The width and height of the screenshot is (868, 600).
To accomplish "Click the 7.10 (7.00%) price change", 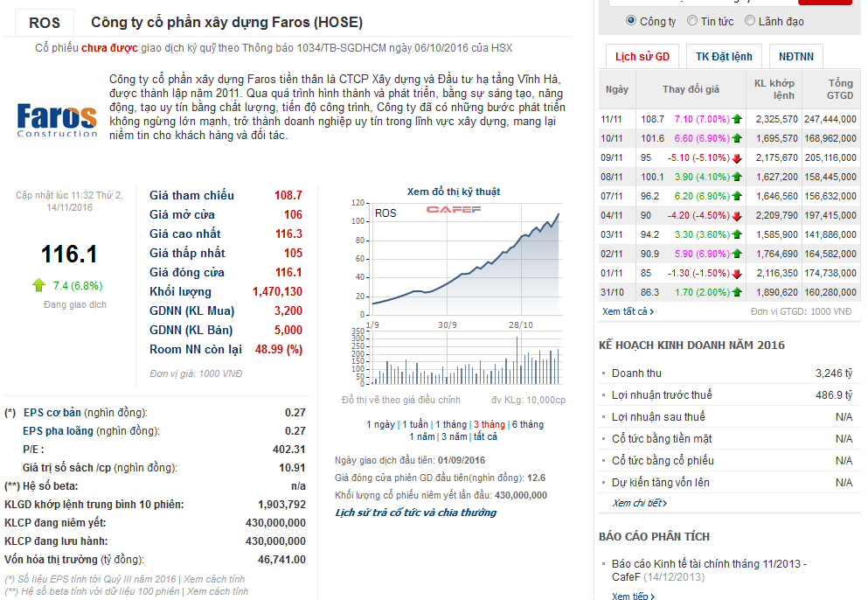I will click(x=702, y=119).
